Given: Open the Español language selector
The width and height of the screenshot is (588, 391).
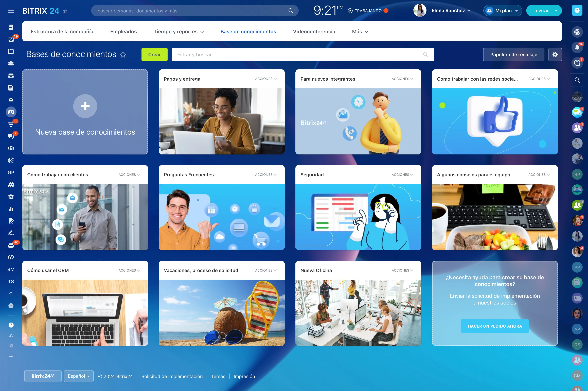Looking at the screenshot, I should (79, 376).
